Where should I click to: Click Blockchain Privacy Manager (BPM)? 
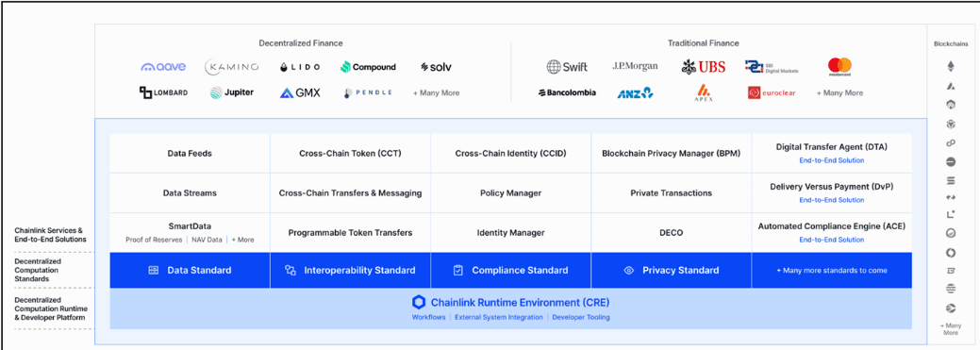click(672, 153)
